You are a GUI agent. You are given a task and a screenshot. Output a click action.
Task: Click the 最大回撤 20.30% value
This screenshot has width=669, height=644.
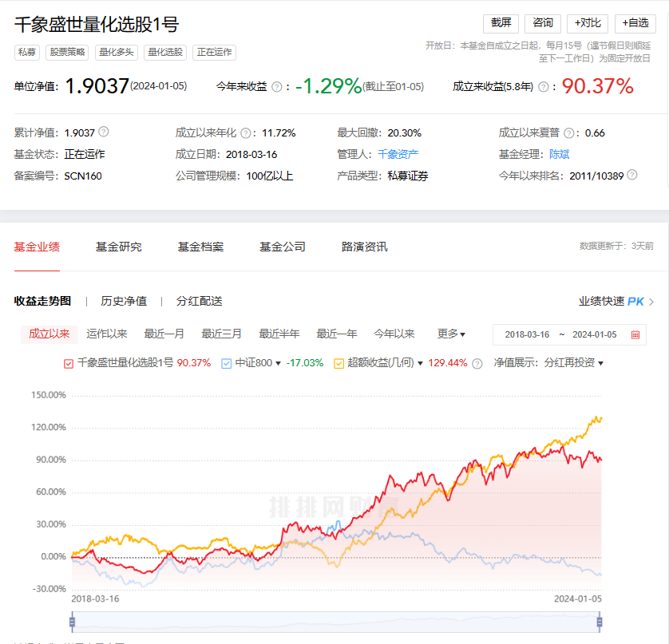(x=404, y=133)
